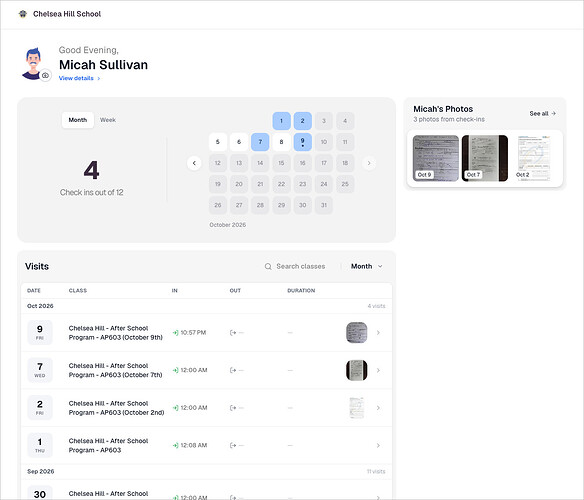584x500 pixels.
Task: Expand the October 9th visit row chevron
Action: 378,333
